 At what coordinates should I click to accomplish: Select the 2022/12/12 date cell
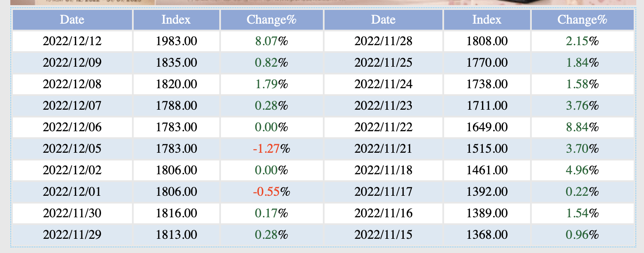pos(72,42)
